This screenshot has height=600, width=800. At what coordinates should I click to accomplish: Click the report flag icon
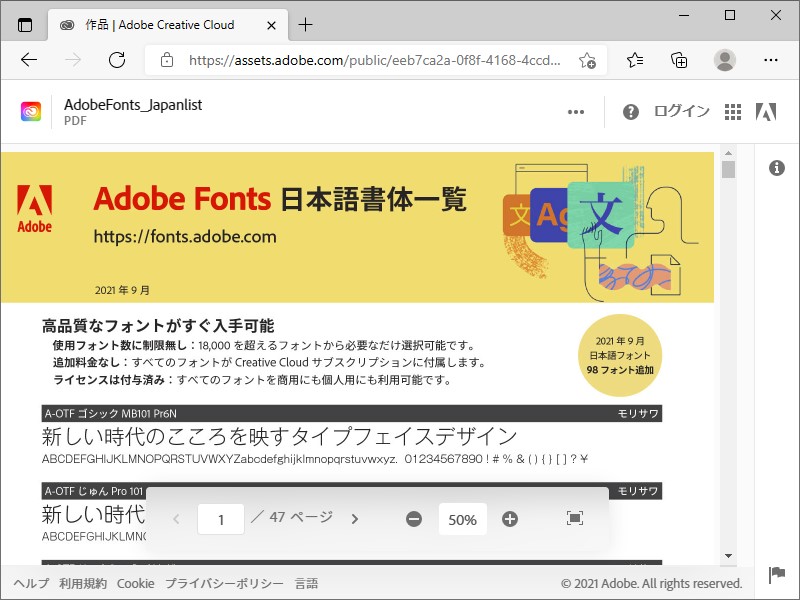775,576
